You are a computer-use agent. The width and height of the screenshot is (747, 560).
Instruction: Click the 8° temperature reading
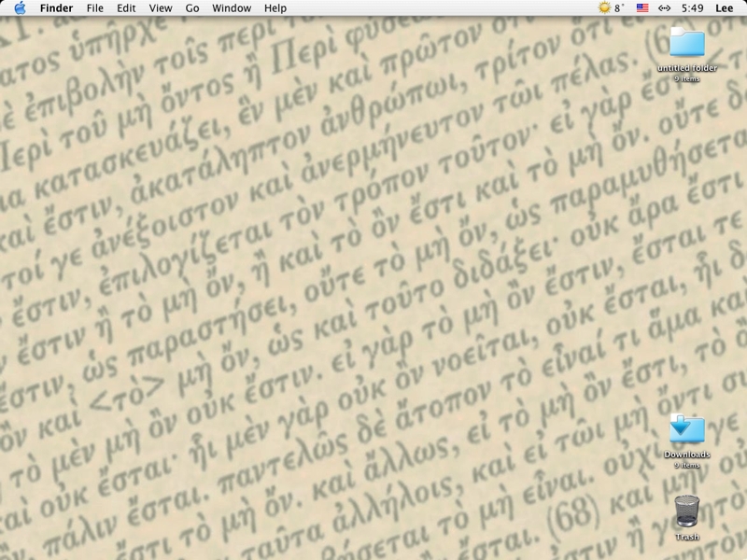619,8
